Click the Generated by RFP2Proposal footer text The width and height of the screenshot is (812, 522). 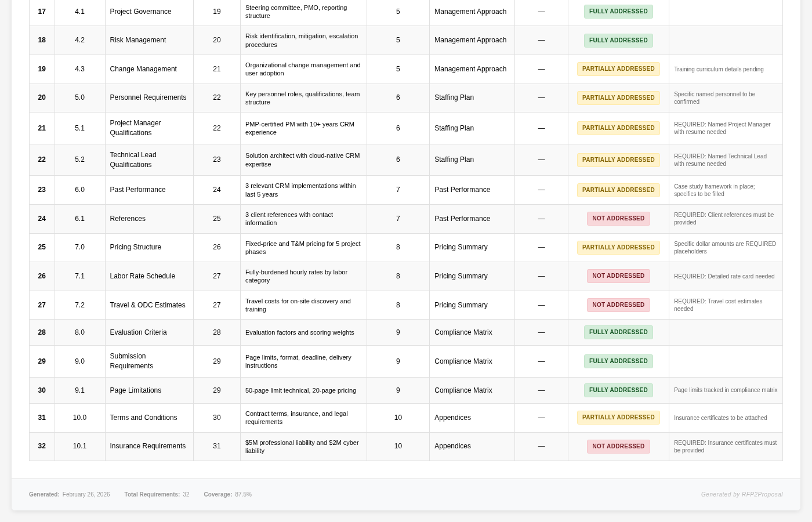click(742, 495)
